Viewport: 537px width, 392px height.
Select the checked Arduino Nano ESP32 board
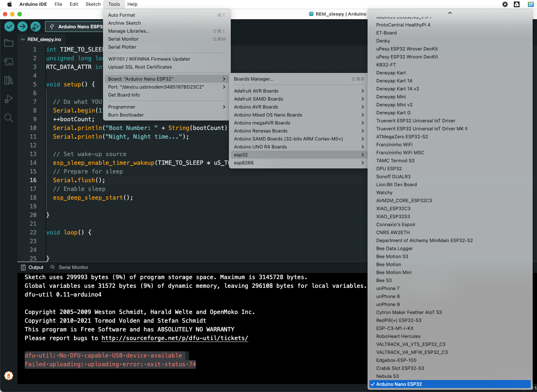(x=450, y=384)
